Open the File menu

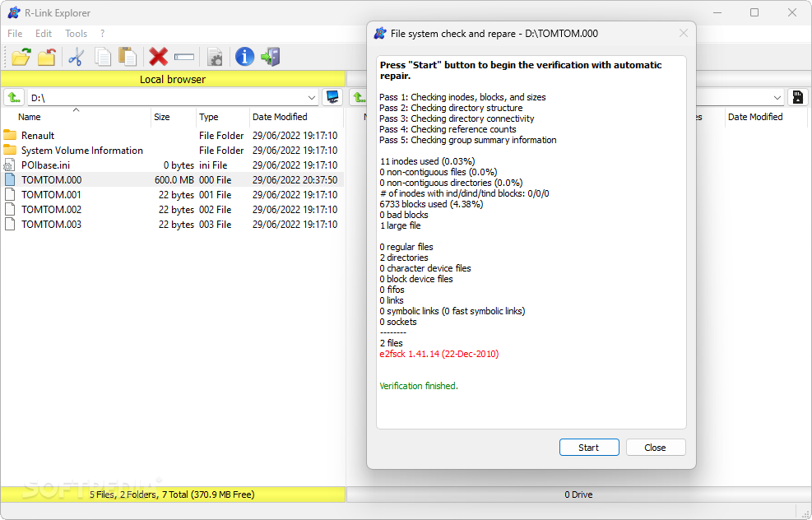pos(15,34)
